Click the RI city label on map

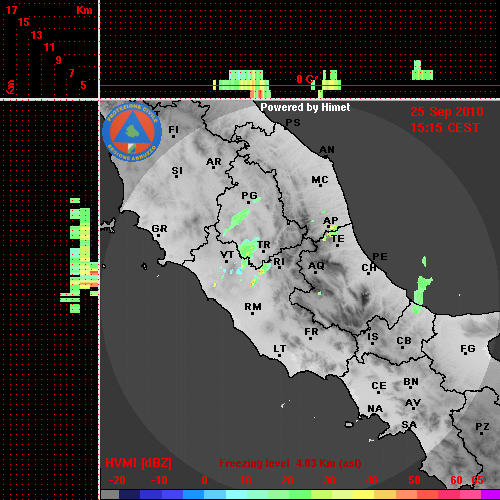point(279,262)
